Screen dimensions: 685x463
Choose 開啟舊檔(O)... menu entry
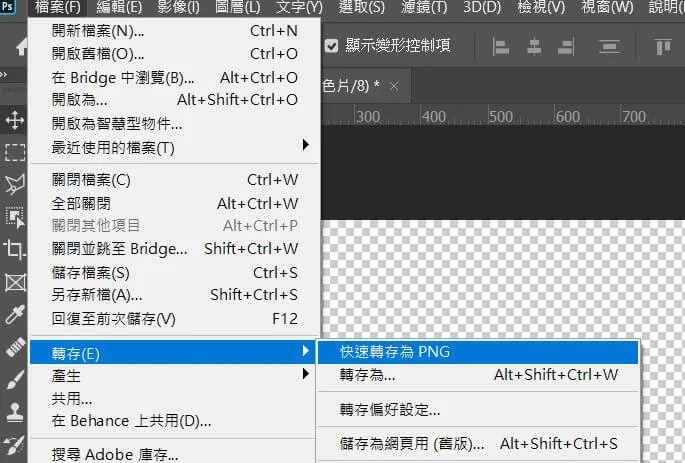tap(175, 54)
